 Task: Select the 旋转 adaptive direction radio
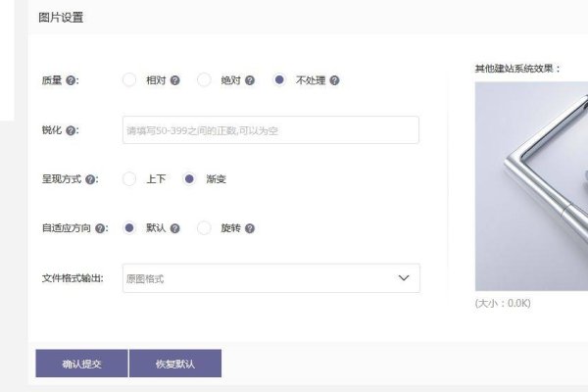(204, 227)
